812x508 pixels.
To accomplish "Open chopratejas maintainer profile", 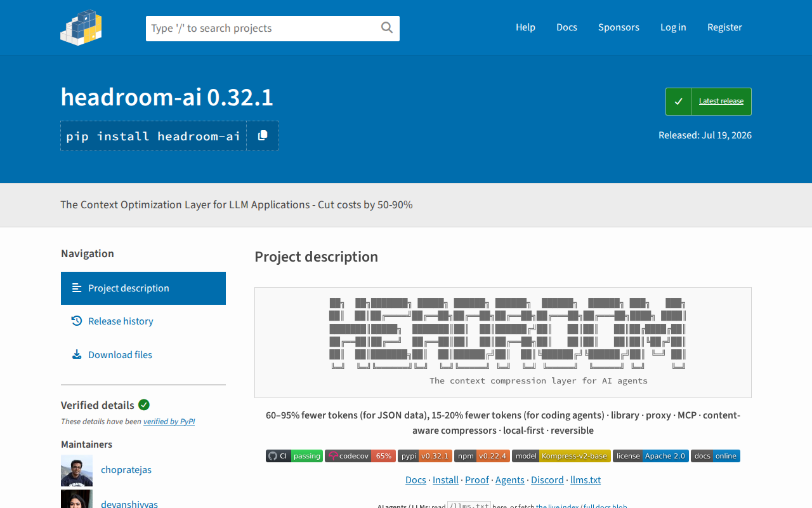I will pyautogui.click(x=126, y=470).
